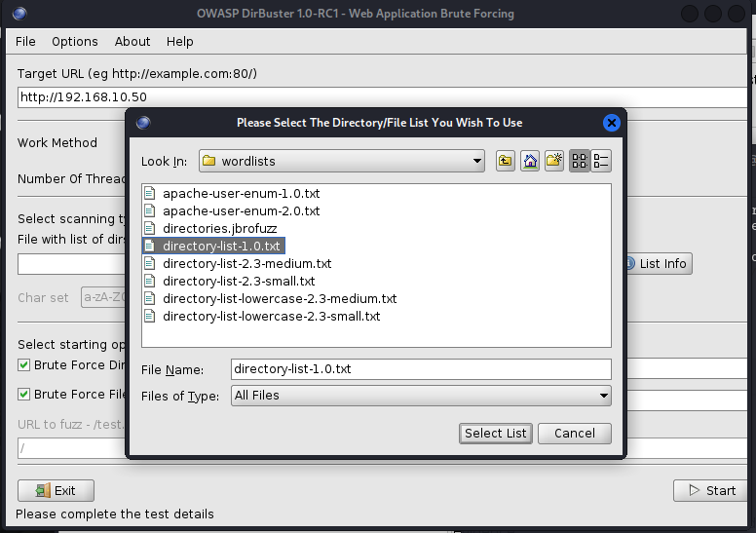Click DirBuster globe icon in main title bar

coord(19,14)
